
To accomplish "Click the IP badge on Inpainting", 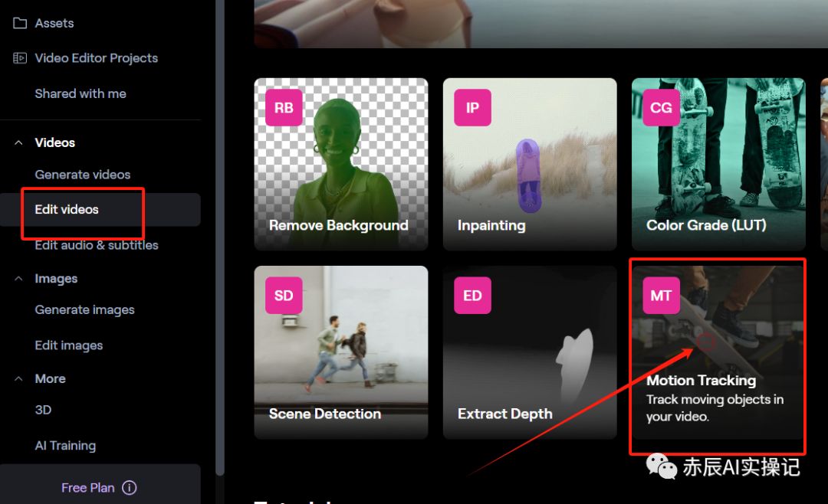I will [472, 108].
